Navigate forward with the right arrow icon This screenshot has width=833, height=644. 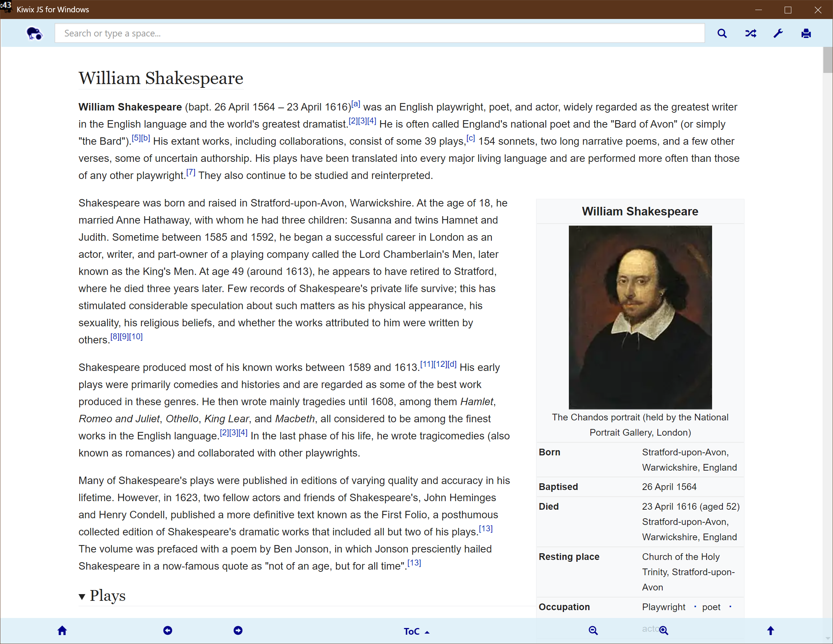(238, 630)
